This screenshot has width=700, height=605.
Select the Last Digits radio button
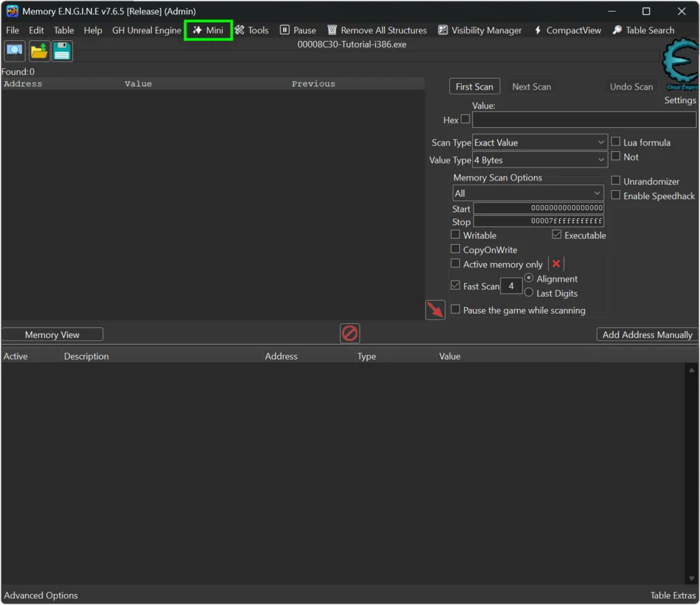click(x=528, y=293)
